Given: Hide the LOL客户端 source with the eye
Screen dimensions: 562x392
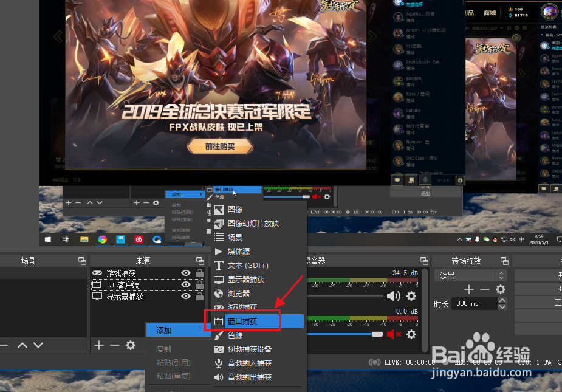Looking at the screenshot, I should click(x=186, y=284).
